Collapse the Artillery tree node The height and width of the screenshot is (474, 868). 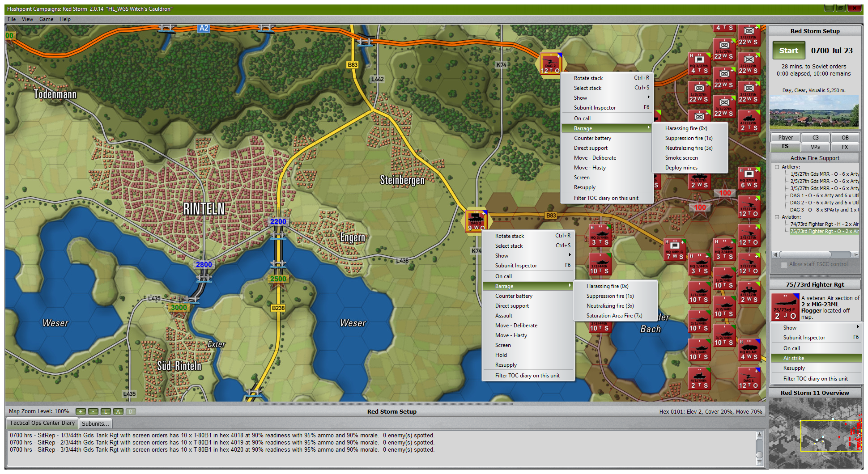(777, 167)
